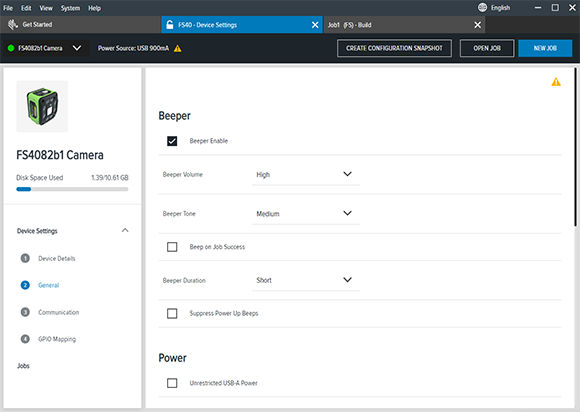Click the New Job button
The width and height of the screenshot is (580, 412).
click(545, 48)
